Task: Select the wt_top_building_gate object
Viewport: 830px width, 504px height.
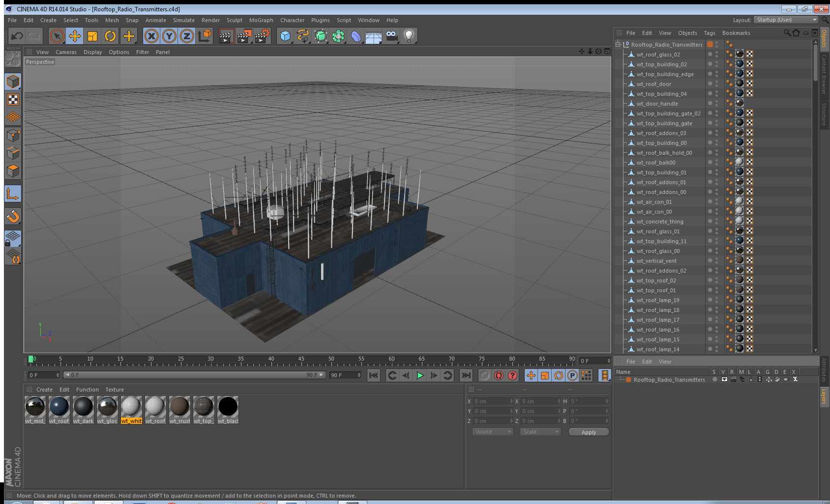Action: [664, 123]
